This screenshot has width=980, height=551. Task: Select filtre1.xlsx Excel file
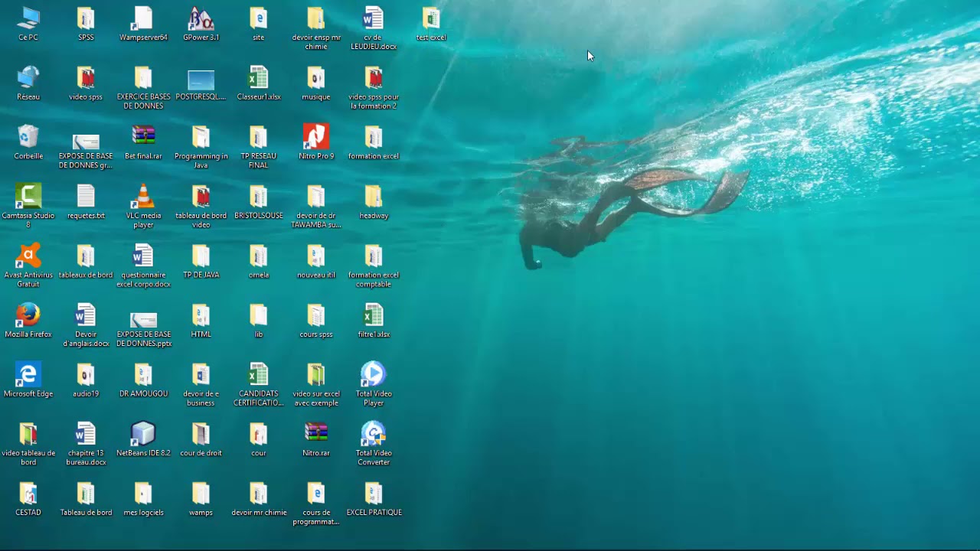pyautogui.click(x=374, y=321)
